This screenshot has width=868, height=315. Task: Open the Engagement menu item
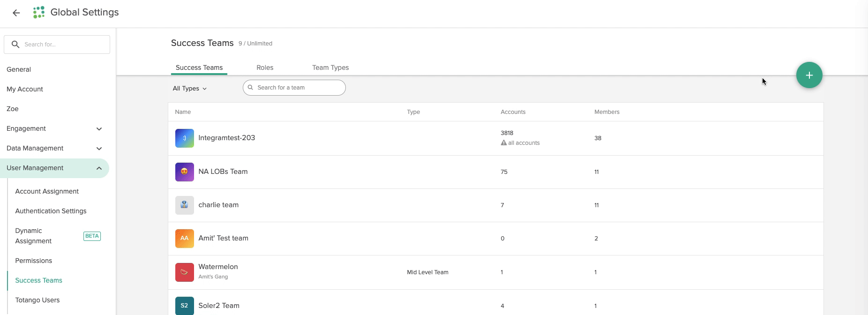26,128
